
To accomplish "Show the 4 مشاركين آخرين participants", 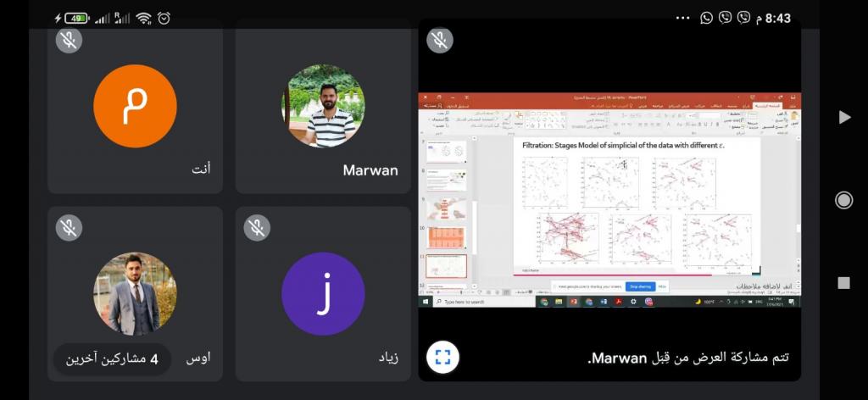I will 112,358.
